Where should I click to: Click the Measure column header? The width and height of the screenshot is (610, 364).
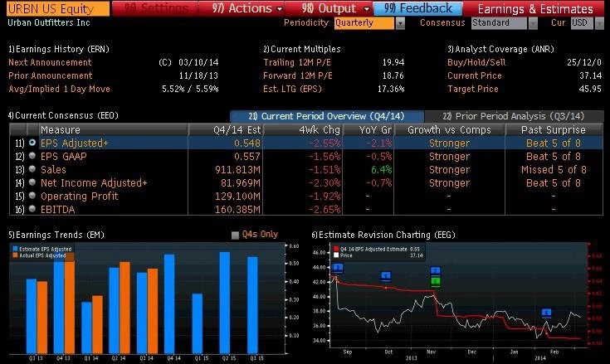coord(113,129)
